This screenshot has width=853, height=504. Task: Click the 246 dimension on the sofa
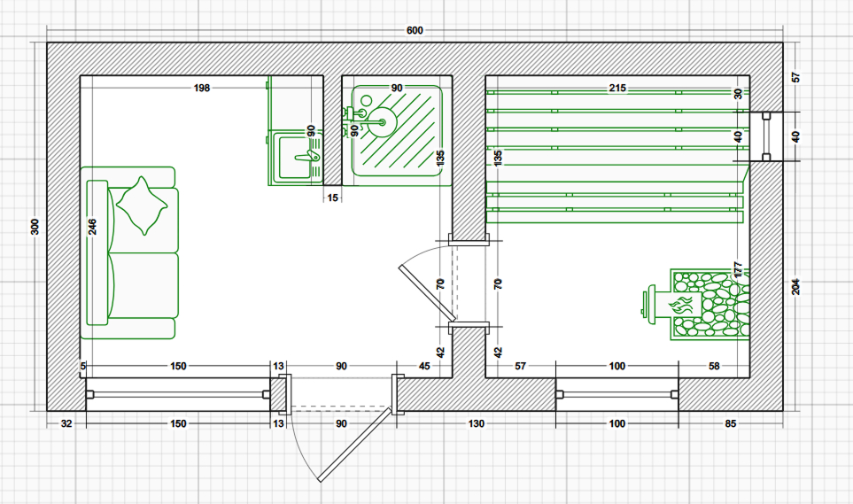[x=92, y=227]
